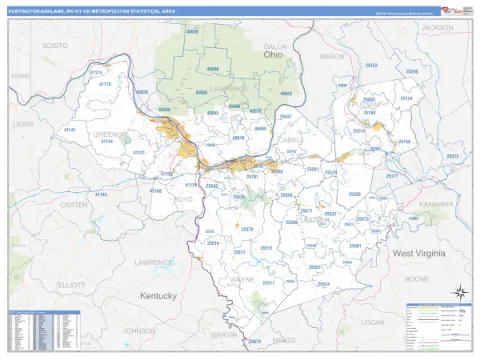Click ZIP code 45659

tap(201, 92)
